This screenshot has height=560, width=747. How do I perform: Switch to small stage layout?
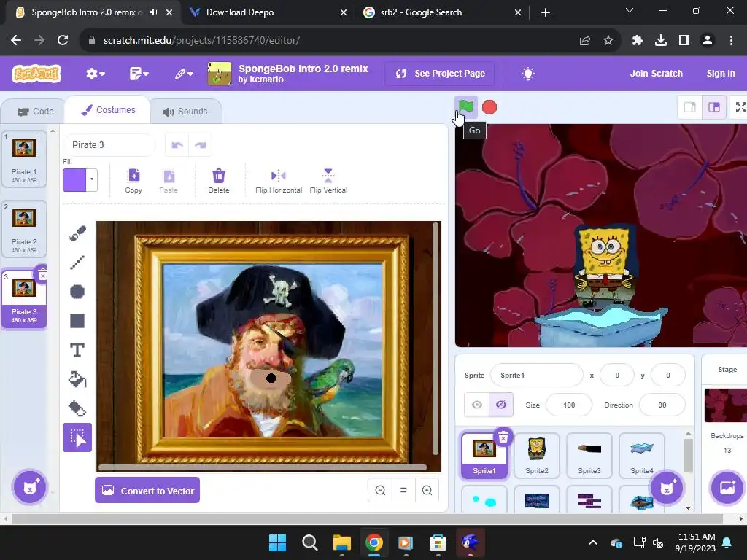point(690,107)
